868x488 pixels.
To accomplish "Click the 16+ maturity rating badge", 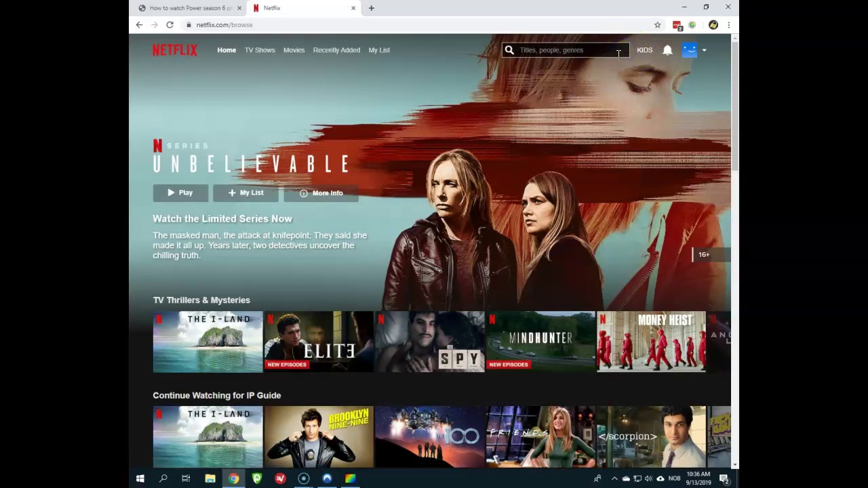I will click(704, 254).
